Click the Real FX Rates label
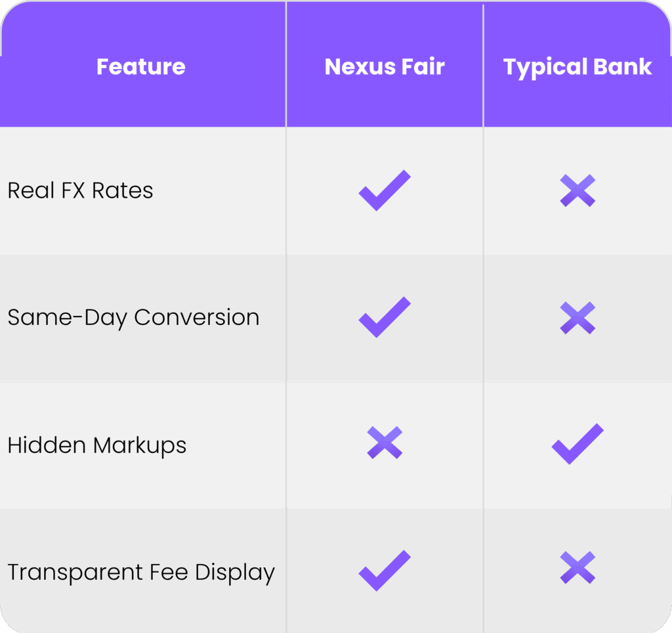 [80, 190]
